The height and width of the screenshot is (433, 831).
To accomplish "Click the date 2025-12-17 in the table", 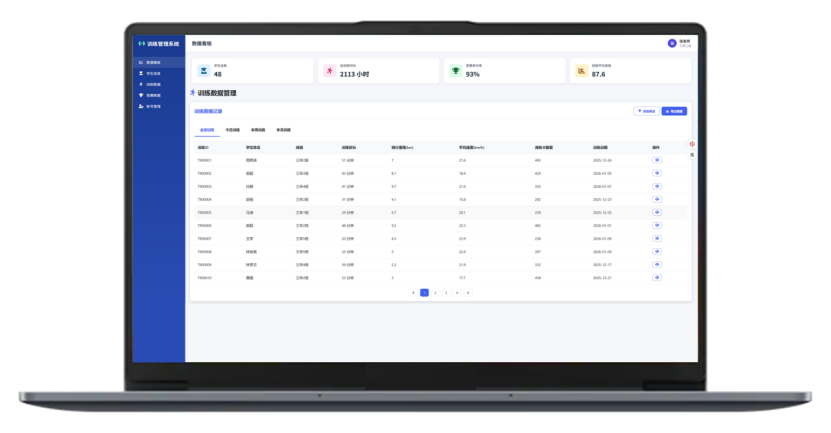I will coord(602,264).
